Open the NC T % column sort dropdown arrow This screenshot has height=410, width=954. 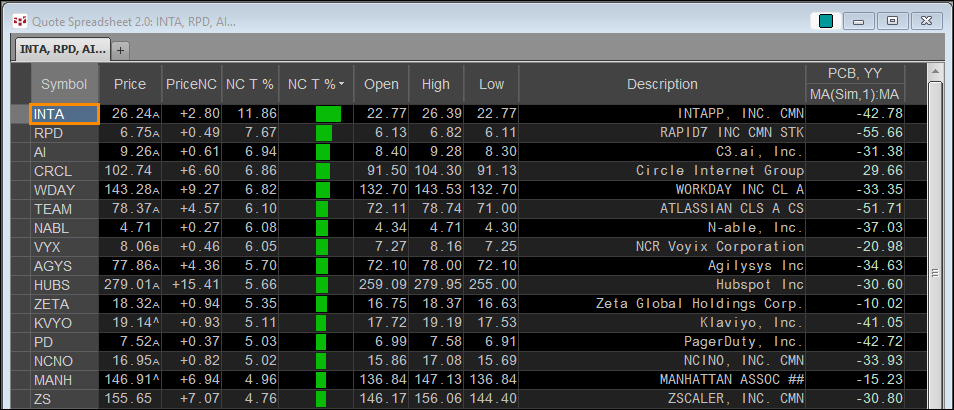(342, 84)
